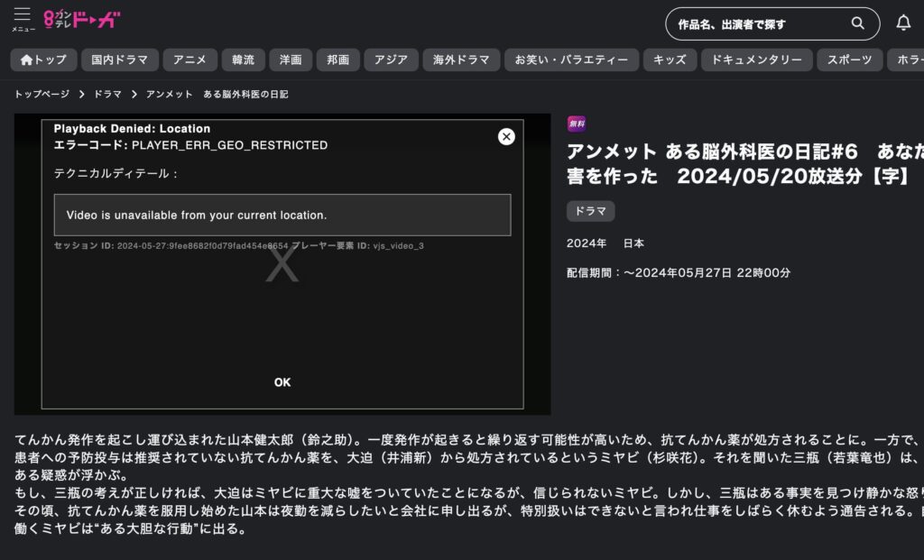Go to トップ home tab
This screenshot has width=924, height=560.
click(x=43, y=60)
